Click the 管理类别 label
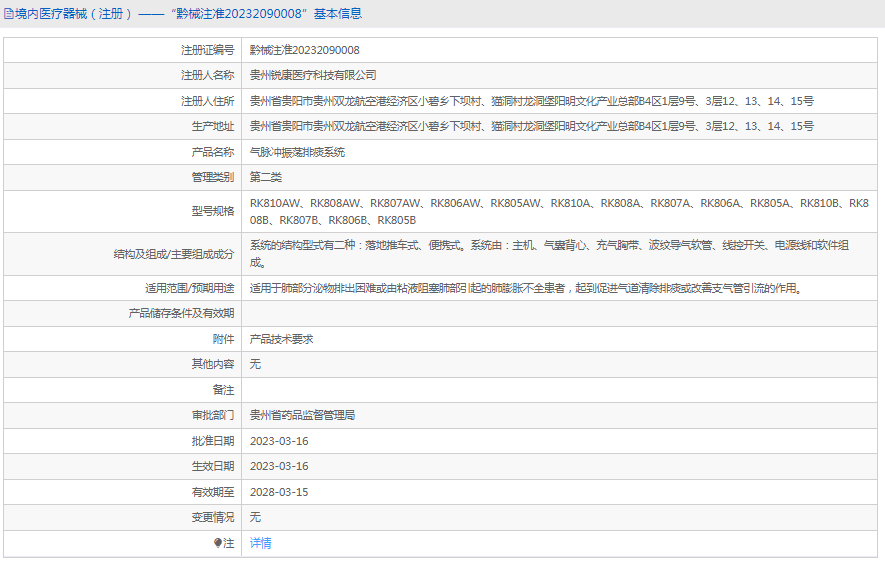The image size is (885, 565). [x=213, y=177]
